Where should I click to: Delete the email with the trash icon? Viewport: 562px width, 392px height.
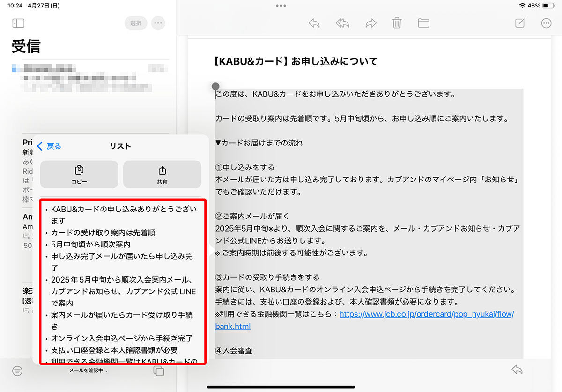tap(397, 23)
